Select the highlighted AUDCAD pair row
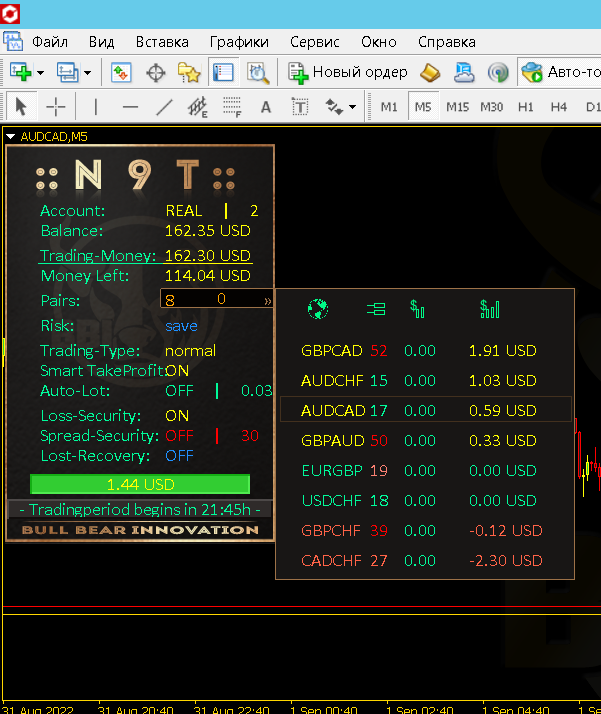This screenshot has height=714, width=601. click(425, 409)
